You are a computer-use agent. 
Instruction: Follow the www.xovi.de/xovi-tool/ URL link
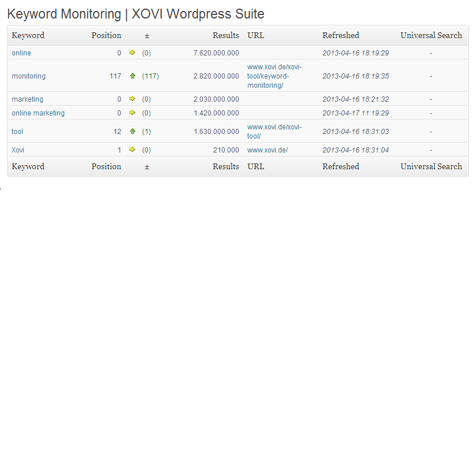pos(274,131)
